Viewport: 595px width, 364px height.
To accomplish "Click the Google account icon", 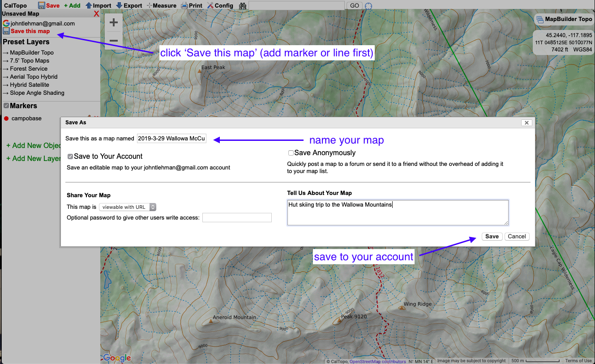I will tap(6, 23).
